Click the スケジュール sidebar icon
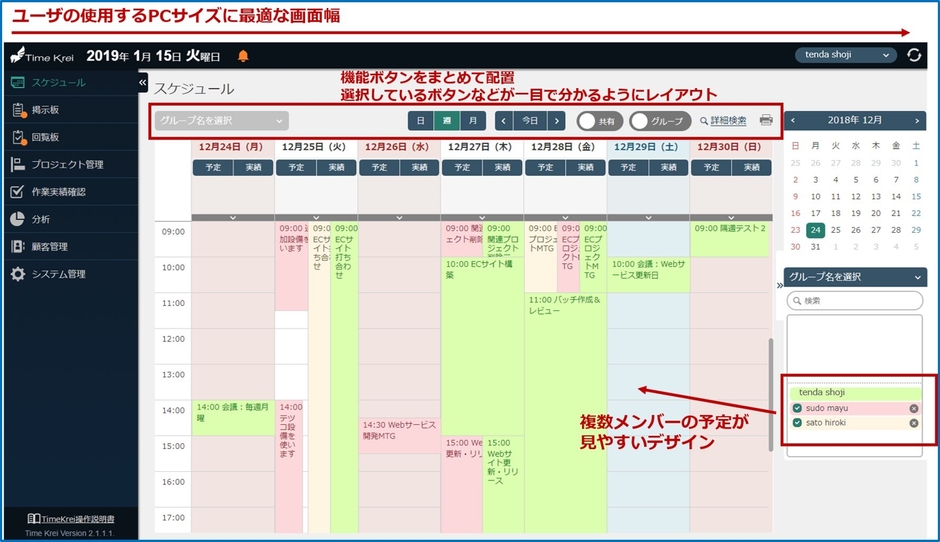The width and height of the screenshot is (940, 542). tap(17, 83)
